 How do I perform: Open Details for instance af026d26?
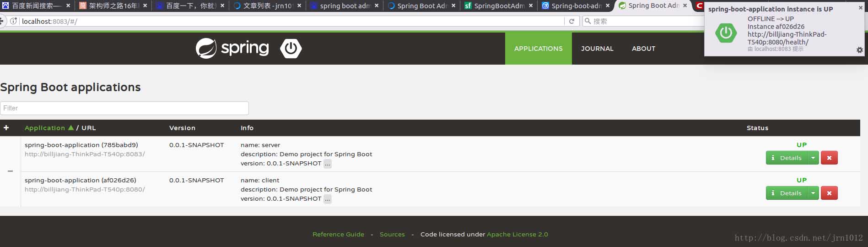point(787,193)
